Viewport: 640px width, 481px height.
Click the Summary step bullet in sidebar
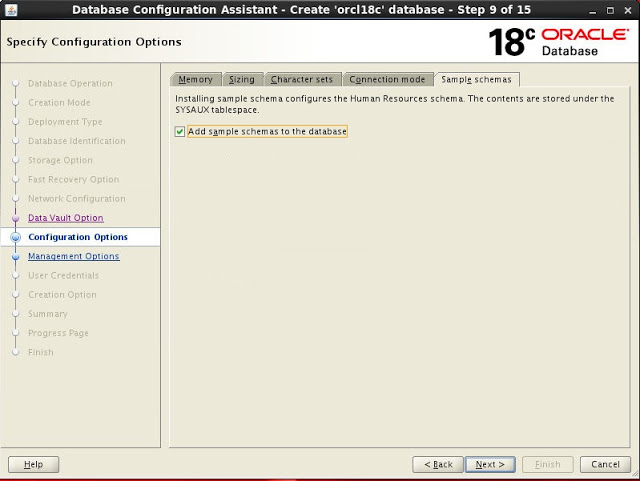pos(16,314)
